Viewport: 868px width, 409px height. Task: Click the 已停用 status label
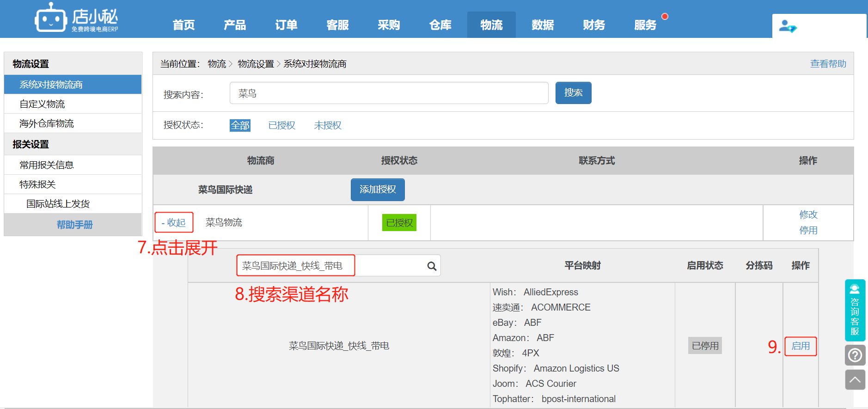(705, 346)
